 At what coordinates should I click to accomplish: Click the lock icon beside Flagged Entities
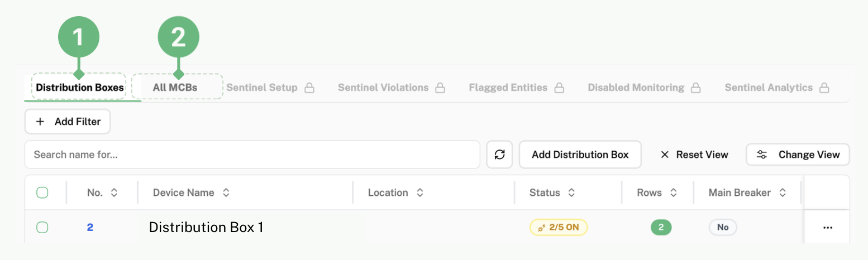559,88
